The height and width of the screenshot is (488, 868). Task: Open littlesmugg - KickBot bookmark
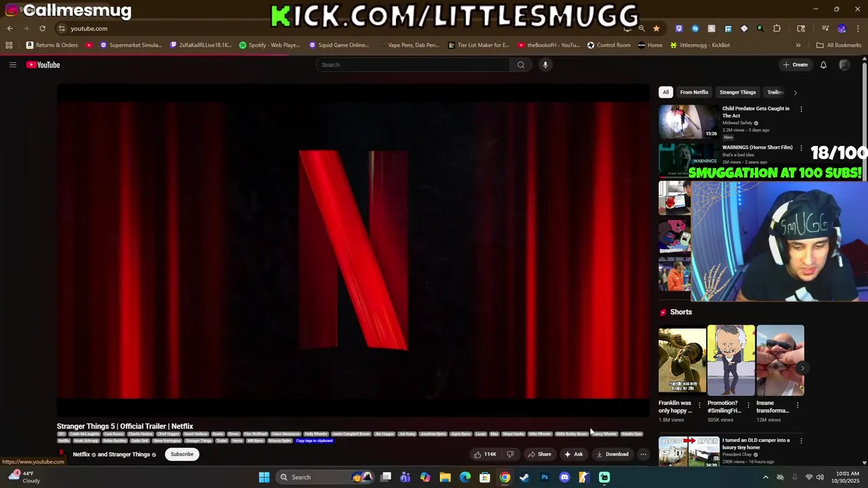(x=700, y=45)
